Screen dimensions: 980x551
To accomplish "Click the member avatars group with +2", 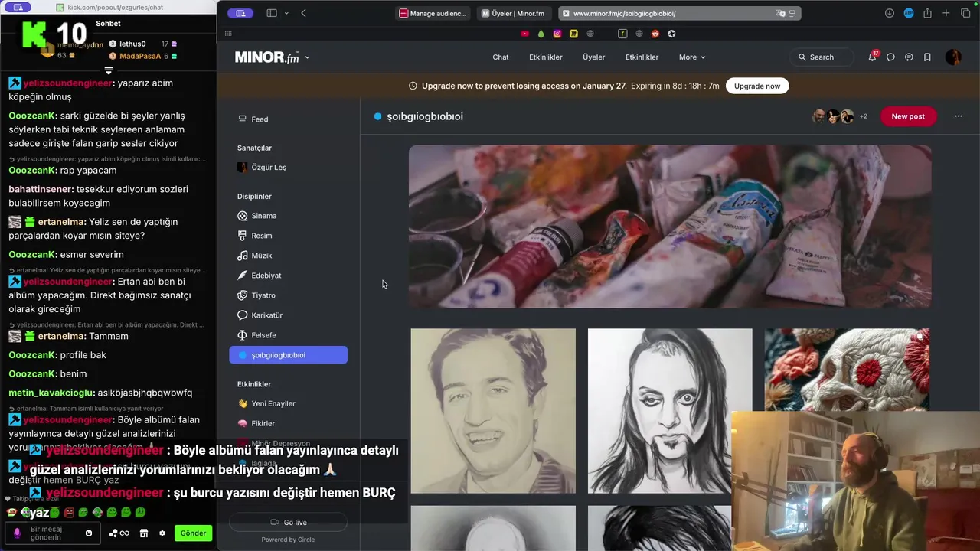I will tap(840, 116).
